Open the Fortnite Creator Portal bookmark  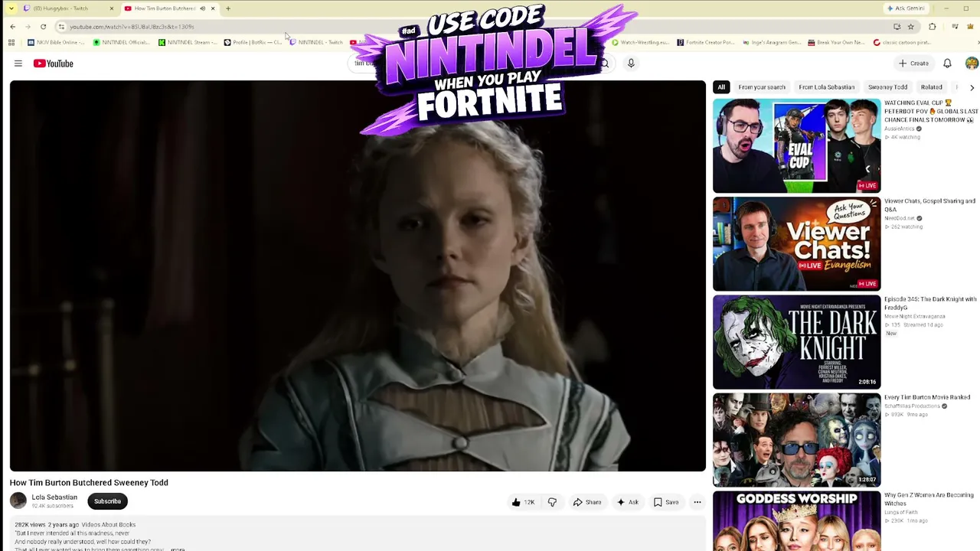tap(706, 42)
